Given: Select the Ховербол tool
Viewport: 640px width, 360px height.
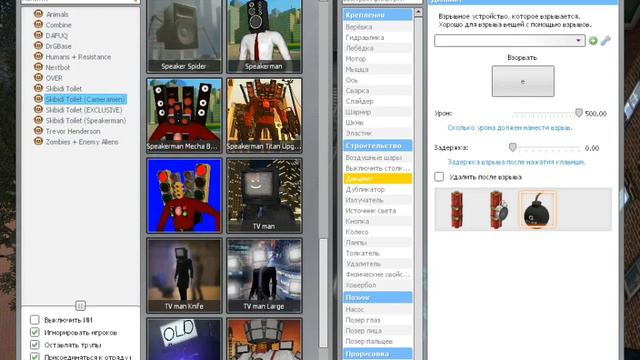Looking at the screenshot, I should [x=378, y=285].
